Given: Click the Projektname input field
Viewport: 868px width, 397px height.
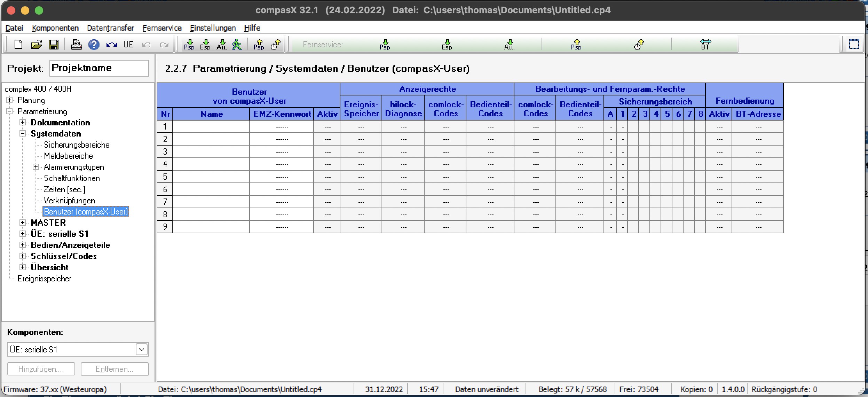Looking at the screenshot, I should 99,68.
